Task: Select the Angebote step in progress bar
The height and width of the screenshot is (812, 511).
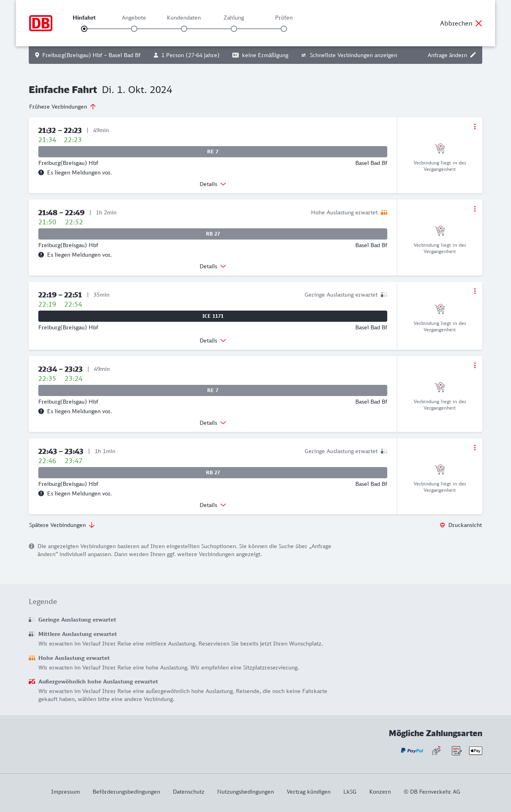Action: 134,29
